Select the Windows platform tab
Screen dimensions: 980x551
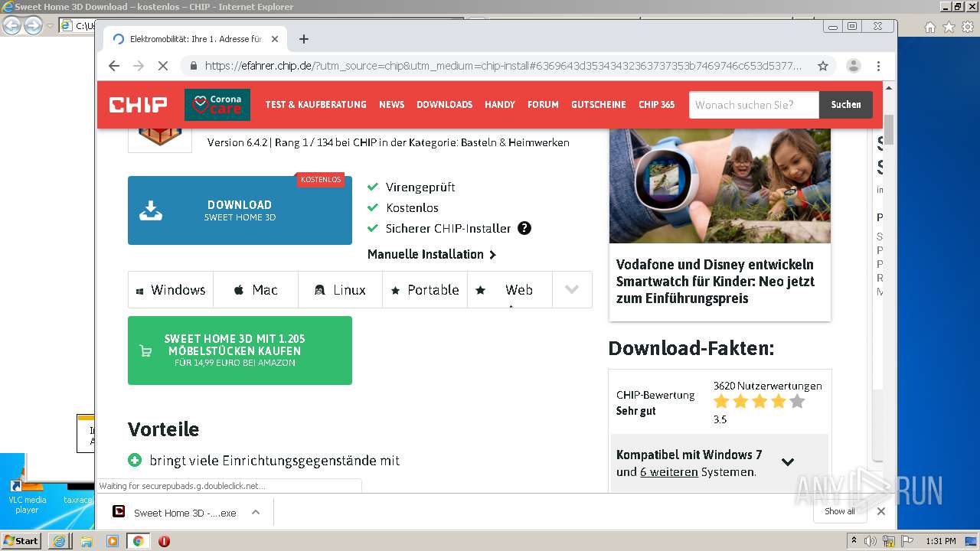coord(171,290)
